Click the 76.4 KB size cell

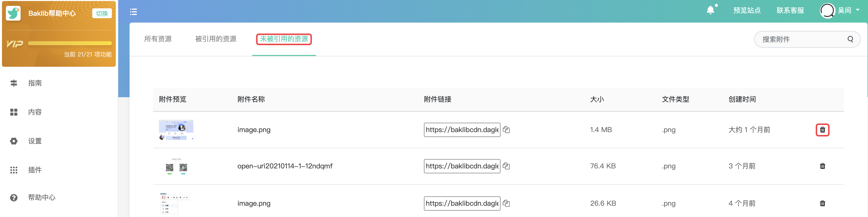(x=603, y=166)
